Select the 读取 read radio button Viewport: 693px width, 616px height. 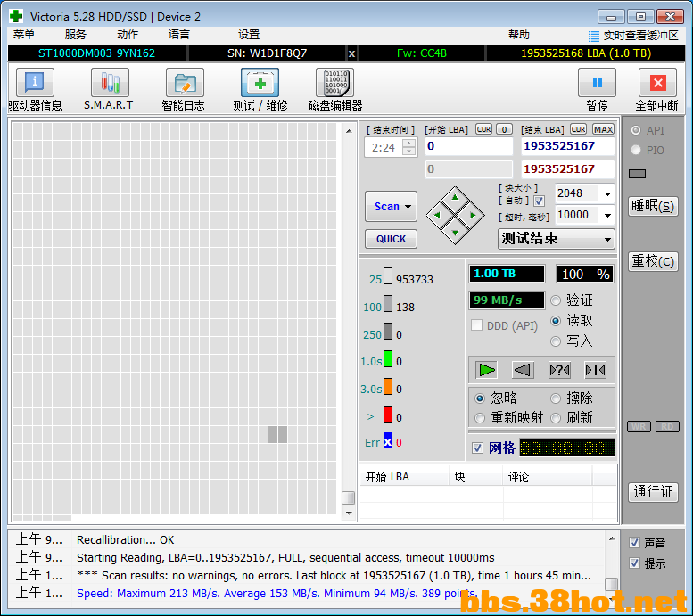click(556, 321)
